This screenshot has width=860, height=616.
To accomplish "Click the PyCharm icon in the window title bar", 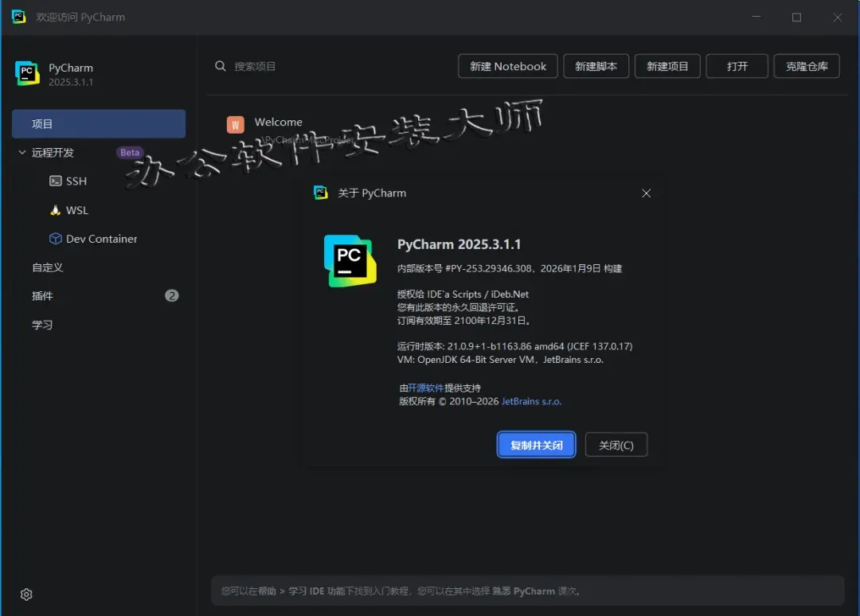I will (x=18, y=17).
